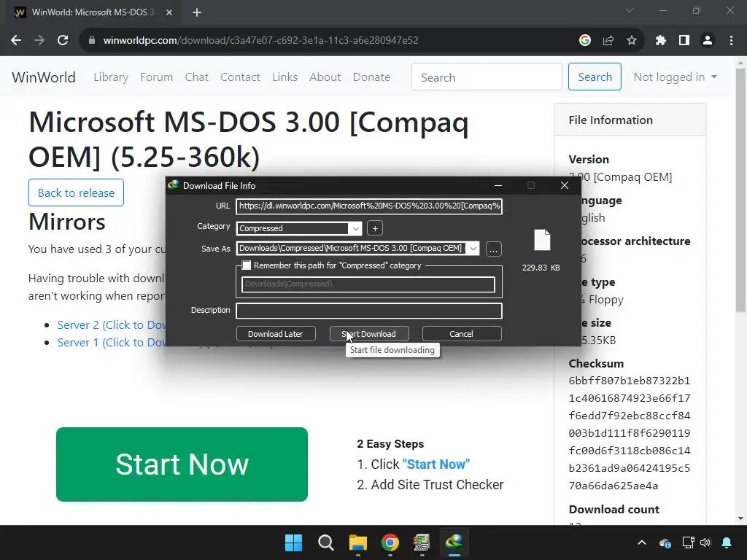Open File Explorer from the taskbar
The width and height of the screenshot is (747, 560).
(x=357, y=542)
